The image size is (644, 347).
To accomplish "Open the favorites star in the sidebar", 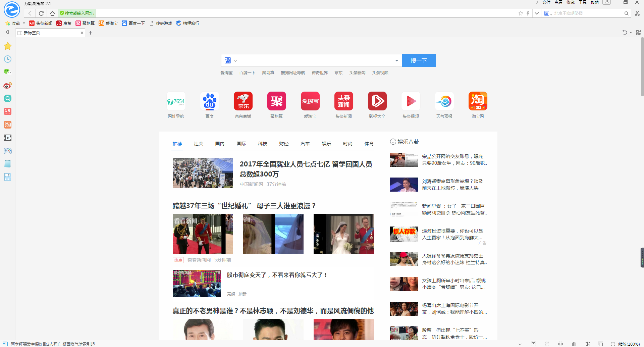I will coord(8,46).
